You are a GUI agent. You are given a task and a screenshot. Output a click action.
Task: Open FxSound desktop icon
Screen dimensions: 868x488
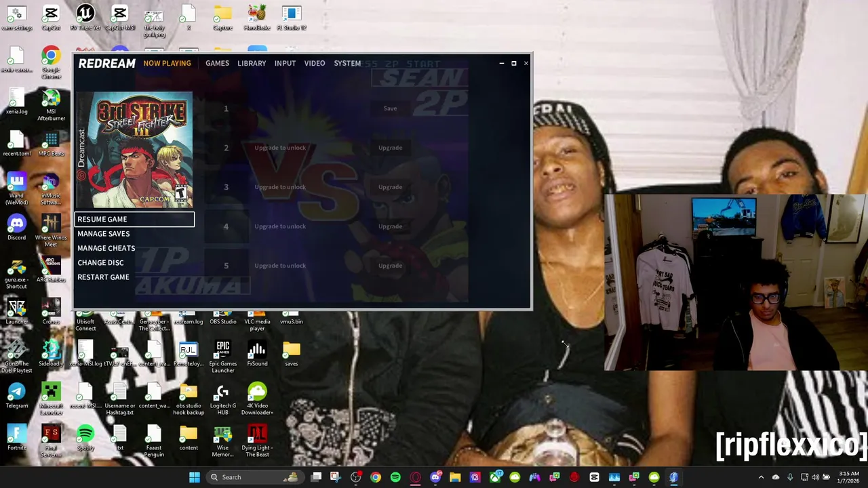pyautogui.click(x=257, y=353)
